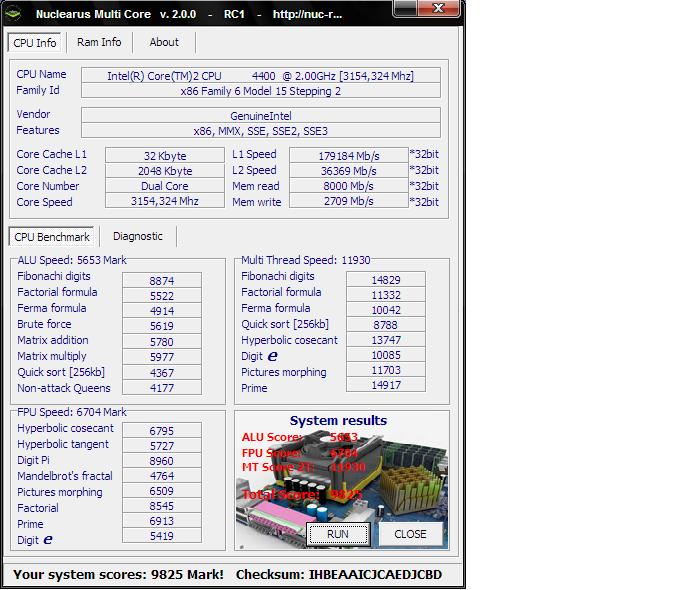Click the Checksum IHBEAAICJCAEDJCBD text
This screenshot has width=700, height=590.
(339, 574)
